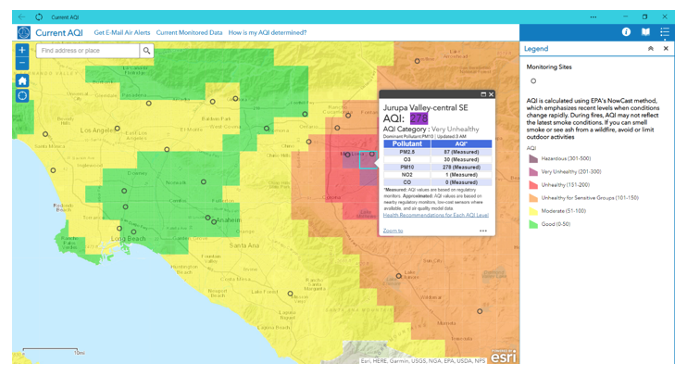Viewport: 686px width, 374px height.
Task: Zoom in on the map
Action: [x=22, y=50]
